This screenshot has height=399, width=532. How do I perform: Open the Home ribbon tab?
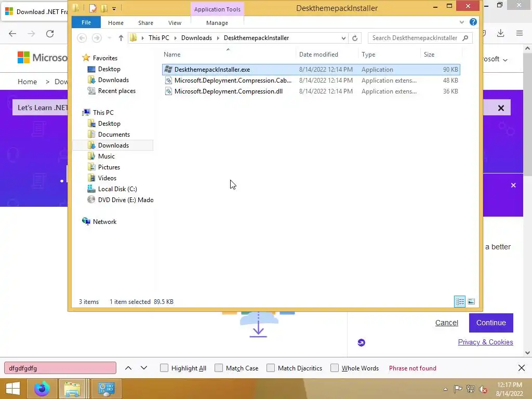[x=116, y=23]
